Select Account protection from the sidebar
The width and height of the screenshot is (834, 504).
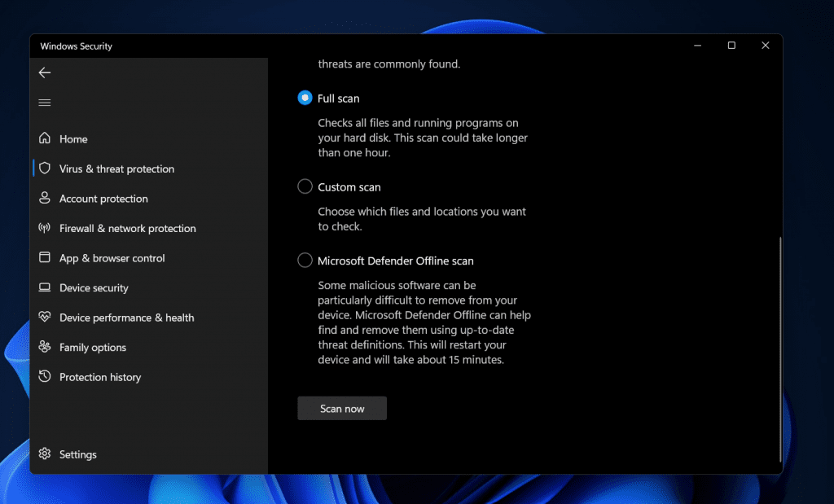click(x=103, y=198)
